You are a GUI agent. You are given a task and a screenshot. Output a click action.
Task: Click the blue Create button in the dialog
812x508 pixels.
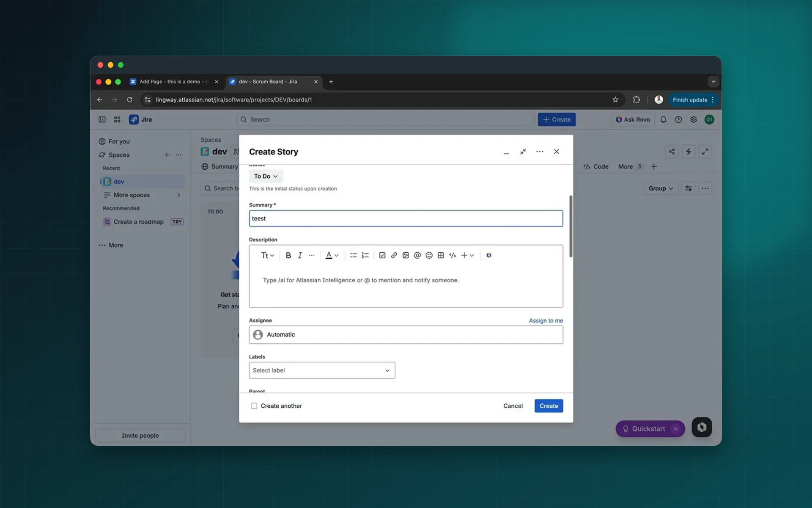[x=549, y=406]
